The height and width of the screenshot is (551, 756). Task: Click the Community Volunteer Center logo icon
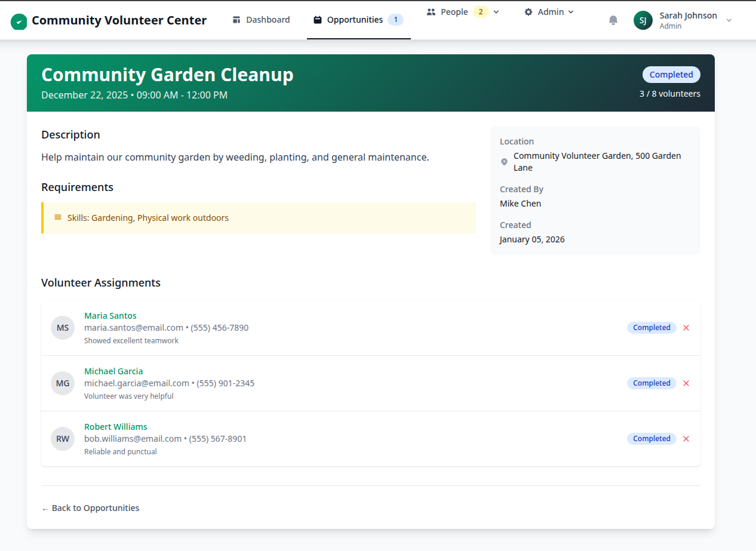pyautogui.click(x=19, y=21)
